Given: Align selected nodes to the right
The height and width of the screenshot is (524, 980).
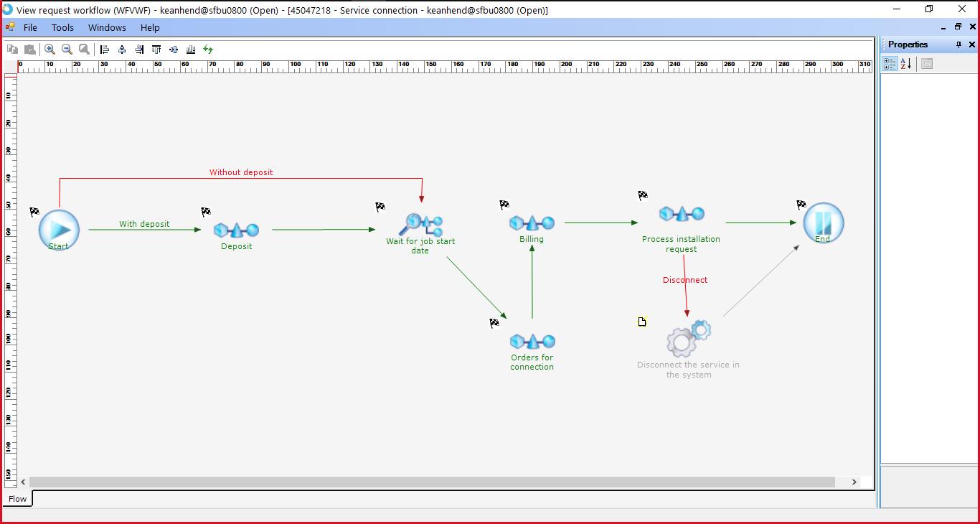Looking at the screenshot, I should (x=139, y=50).
